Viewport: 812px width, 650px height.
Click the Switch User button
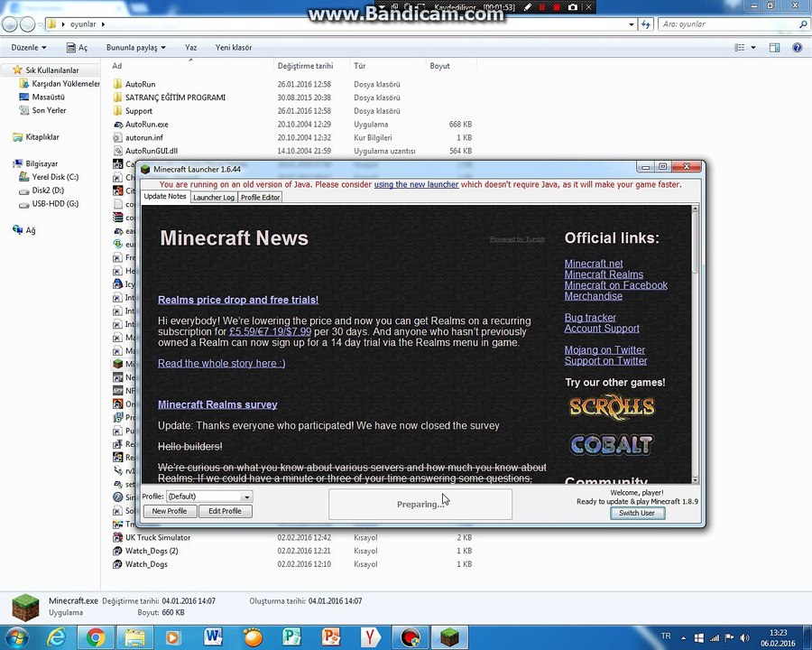point(637,513)
